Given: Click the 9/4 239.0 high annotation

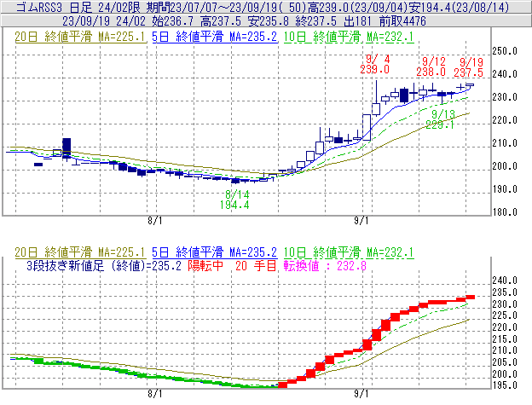Looking at the screenshot, I should 375,65.
